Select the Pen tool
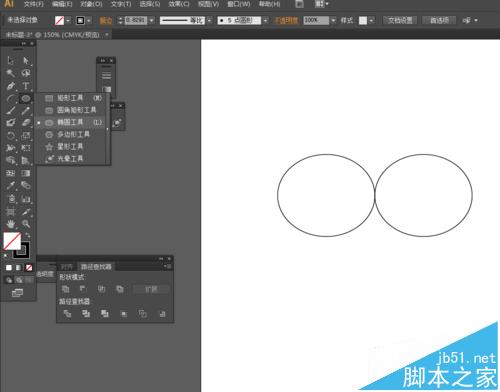 11,86
